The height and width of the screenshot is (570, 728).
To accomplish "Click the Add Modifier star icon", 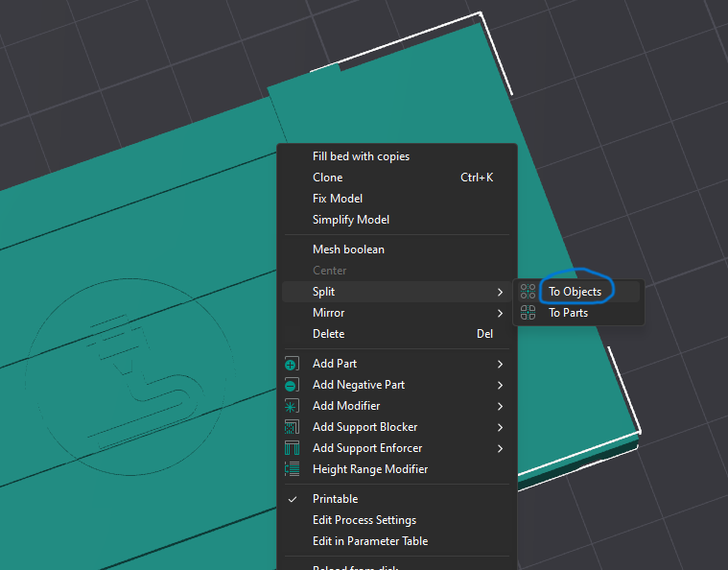I will pos(292,406).
